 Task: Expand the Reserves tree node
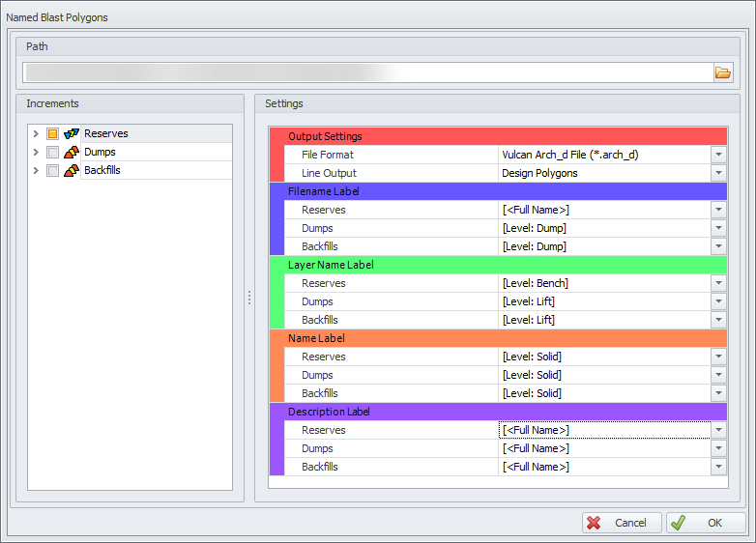click(36, 134)
